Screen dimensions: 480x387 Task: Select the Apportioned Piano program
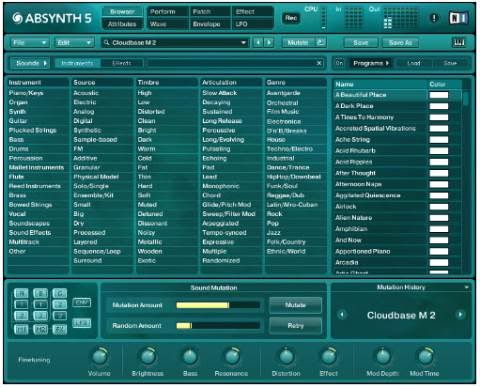pyautogui.click(x=380, y=251)
